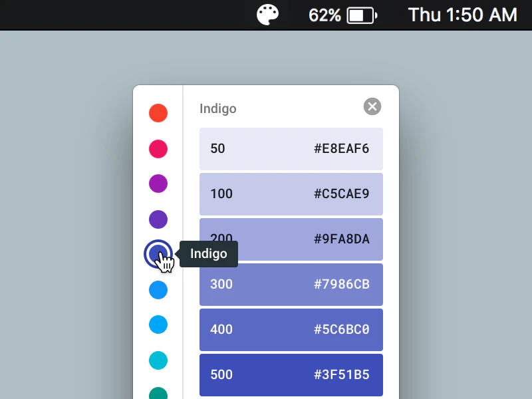This screenshot has width=532, height=399.
Task: Select the Red palette dot in the sidebar
Action: [158, 113]
